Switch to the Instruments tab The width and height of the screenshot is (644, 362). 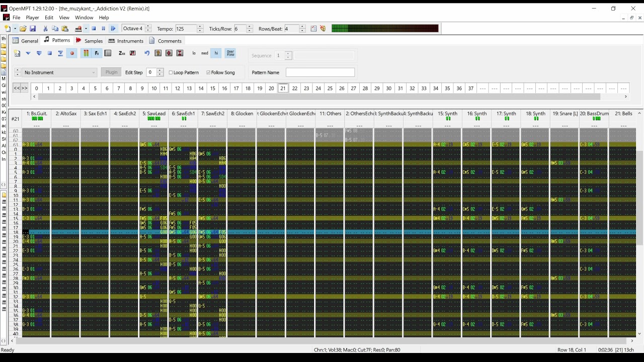(126, 41)
